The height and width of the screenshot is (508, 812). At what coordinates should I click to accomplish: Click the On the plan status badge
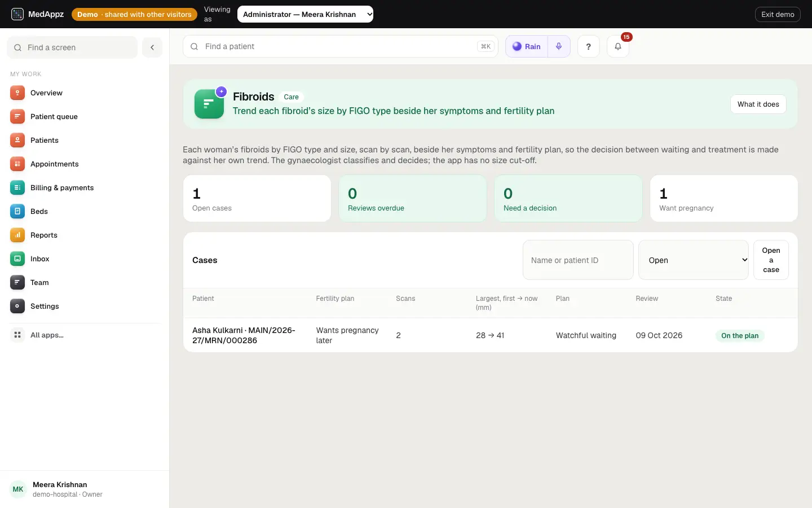coord(740,336)
